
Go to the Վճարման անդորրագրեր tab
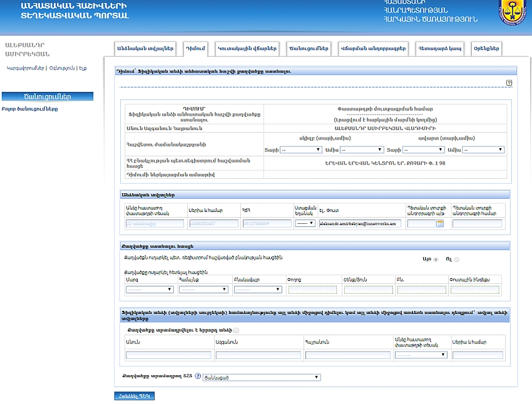373,48
